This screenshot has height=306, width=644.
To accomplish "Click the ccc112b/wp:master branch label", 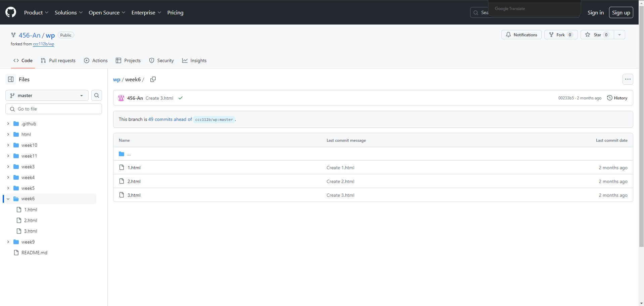I will click(x=214, y=120).
